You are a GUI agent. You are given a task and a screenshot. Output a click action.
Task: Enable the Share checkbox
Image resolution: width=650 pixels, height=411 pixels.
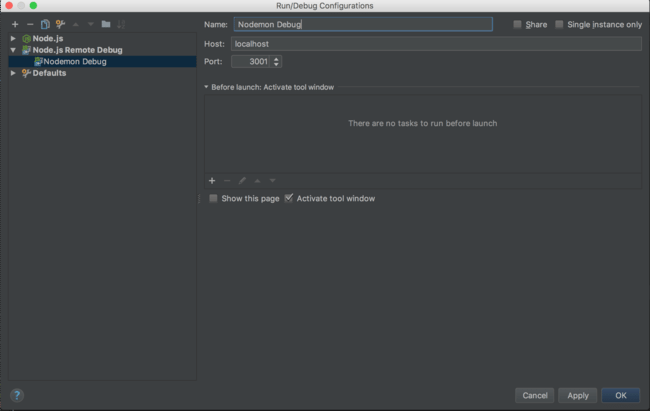tap(517, 24)
